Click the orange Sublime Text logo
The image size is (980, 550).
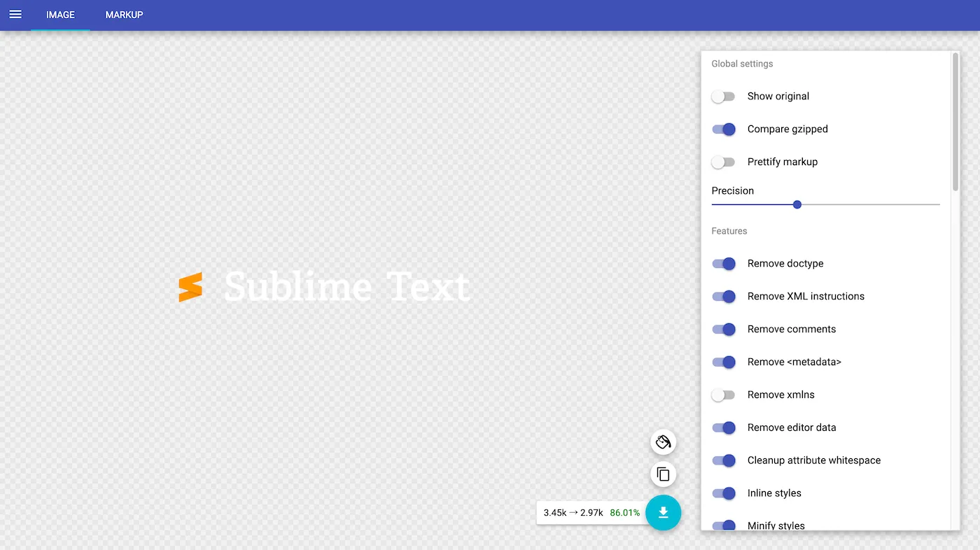(x=190, y=287)
